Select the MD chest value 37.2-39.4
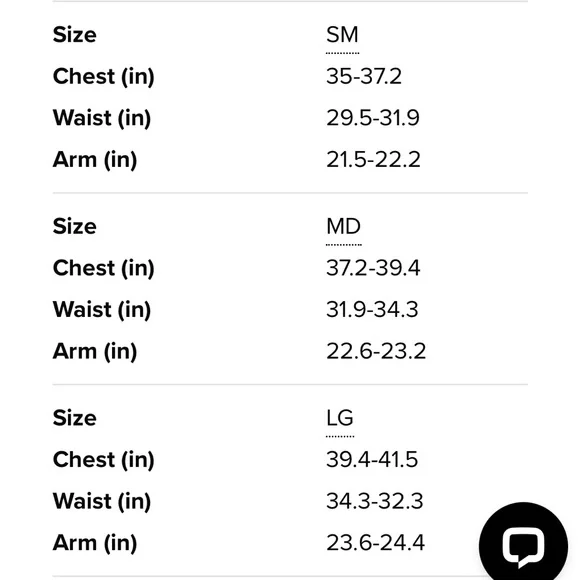 tap(373, 268)
